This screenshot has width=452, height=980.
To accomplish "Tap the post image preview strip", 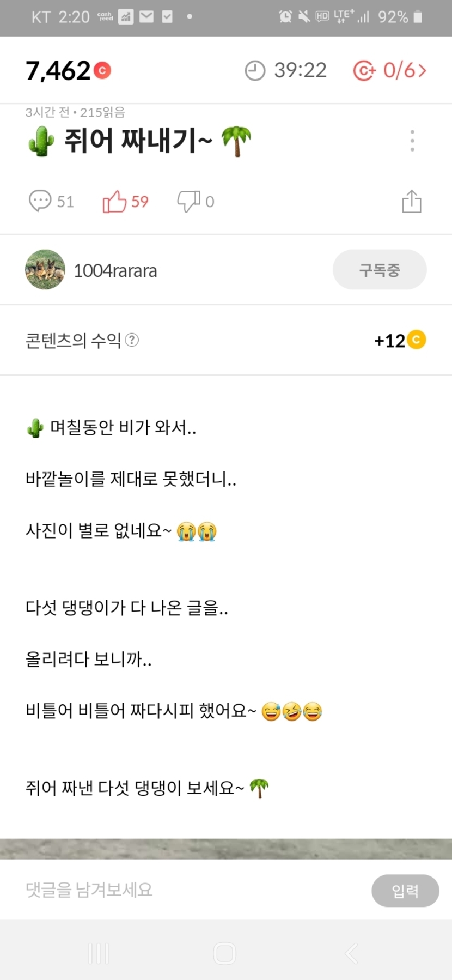I will coord(226,849).
